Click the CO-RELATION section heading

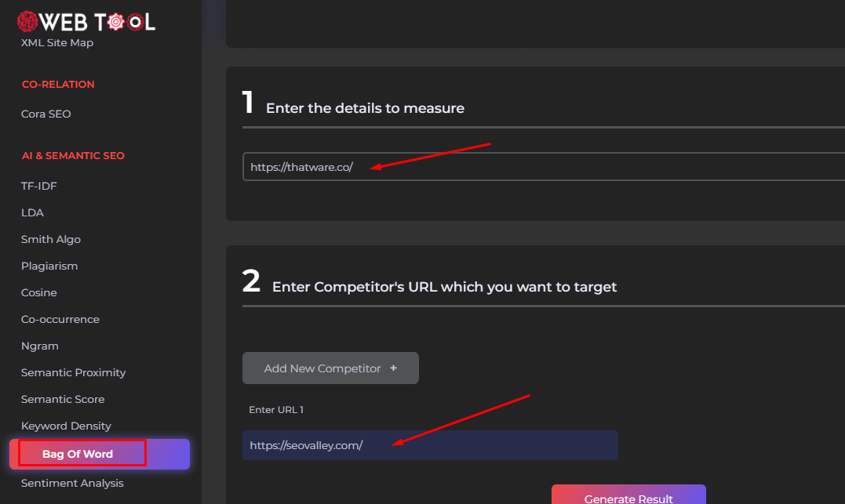coord(58,85)
